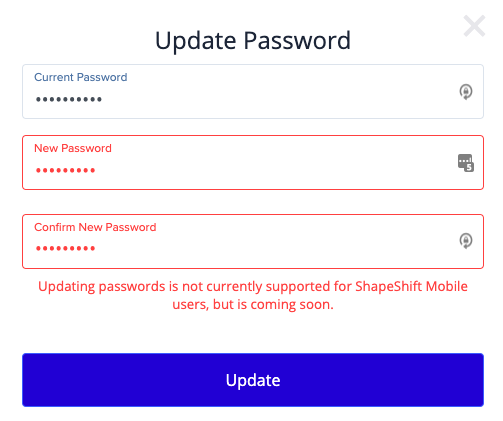Click the masked dots in Confirm New Password
503x421 pixels.
point(65,248)
